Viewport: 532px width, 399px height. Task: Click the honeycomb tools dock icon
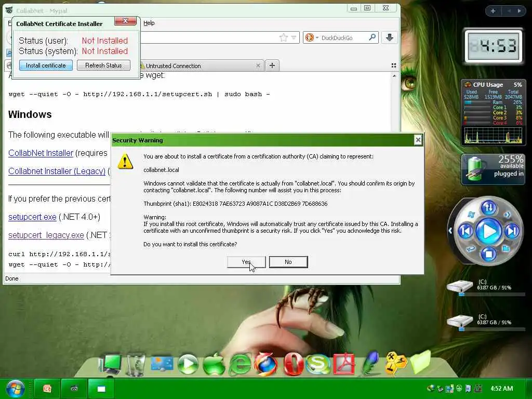(395, 363)
